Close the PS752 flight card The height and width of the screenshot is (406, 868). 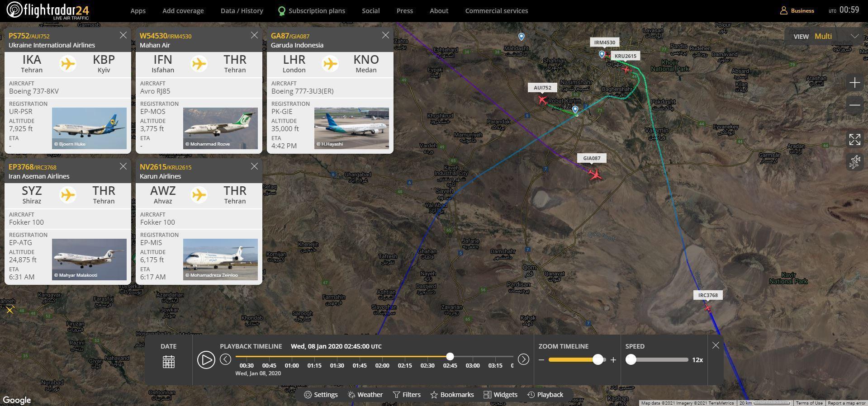pos(123,35)
